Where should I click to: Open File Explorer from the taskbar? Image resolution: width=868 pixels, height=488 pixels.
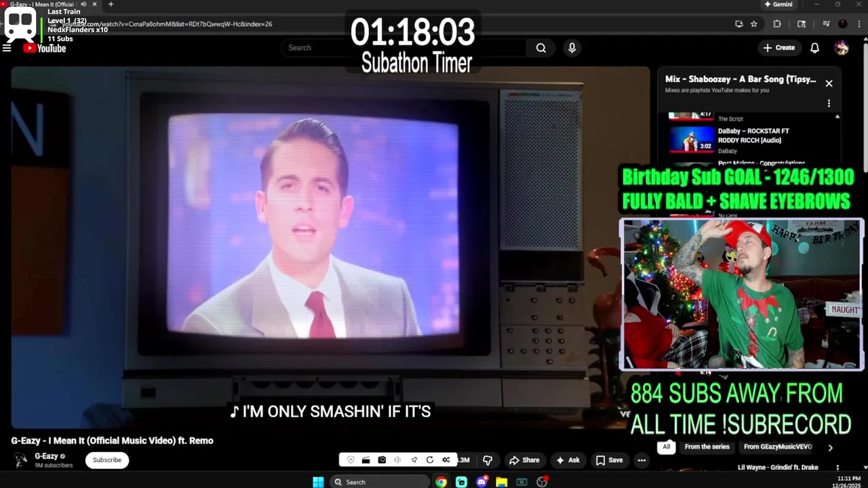pos(502,482)
